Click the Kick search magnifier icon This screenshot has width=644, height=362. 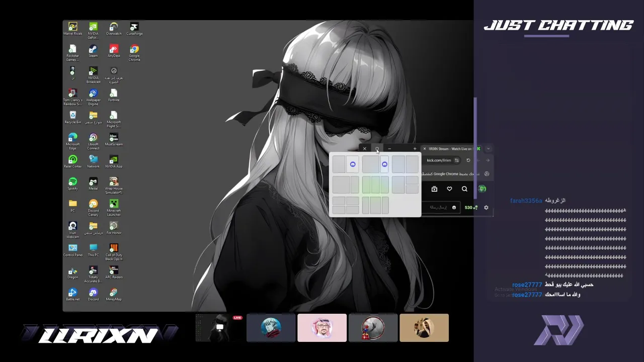(464, 189)
